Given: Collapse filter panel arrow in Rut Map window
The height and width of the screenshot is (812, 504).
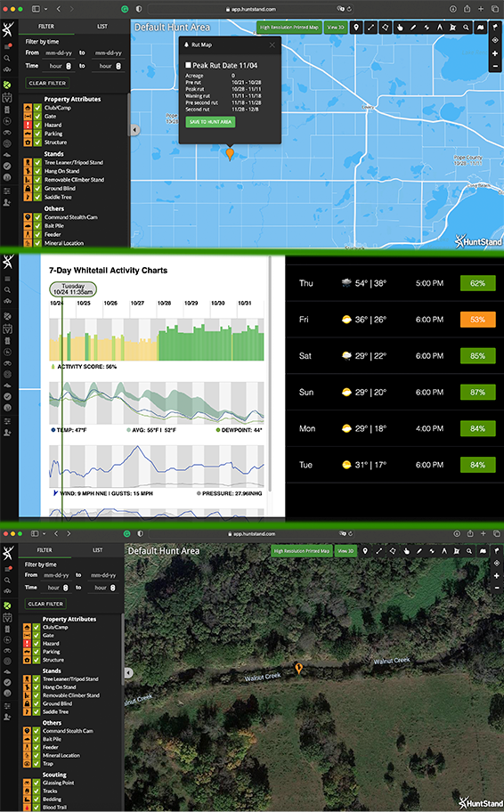Looking at the screenshot, I should (134, 129).
